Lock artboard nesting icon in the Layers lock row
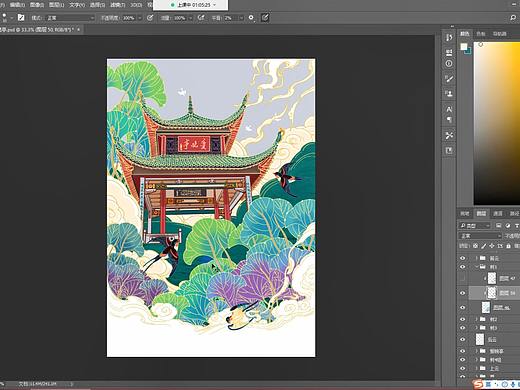Screen dimensions: 520x390 (x=500, y=246)
